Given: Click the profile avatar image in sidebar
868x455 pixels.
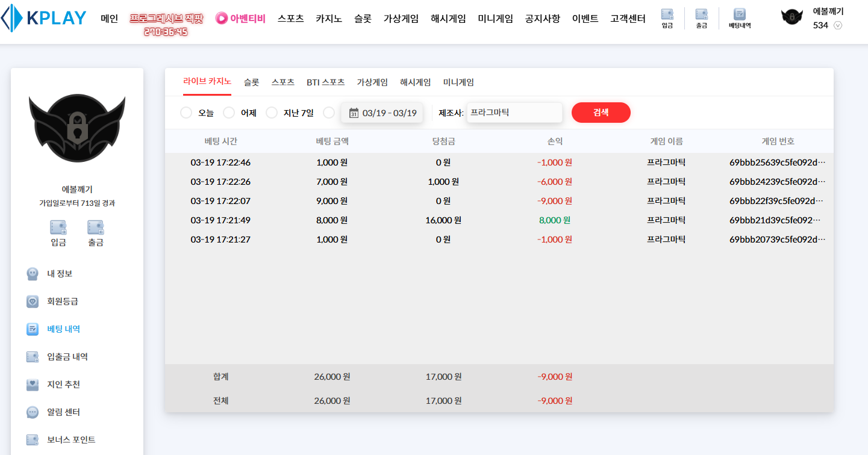Looking at the screenshot, I should [77, 128].
